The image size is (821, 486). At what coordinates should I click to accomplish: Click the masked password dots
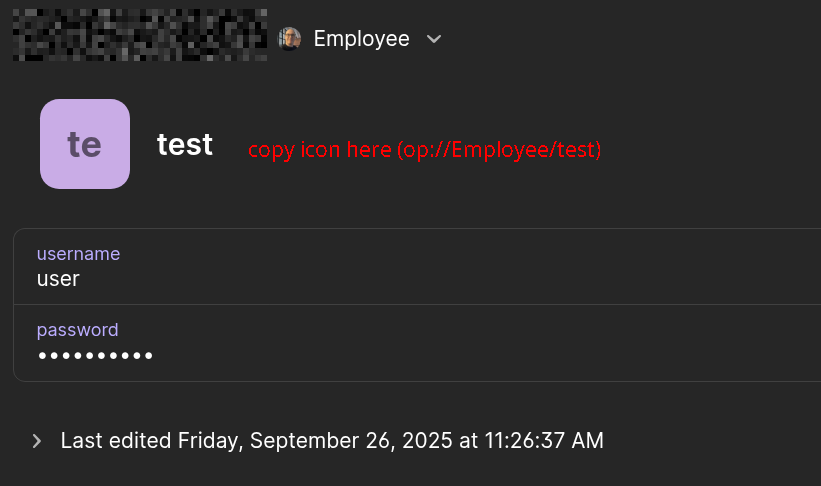tap(95, 356)
